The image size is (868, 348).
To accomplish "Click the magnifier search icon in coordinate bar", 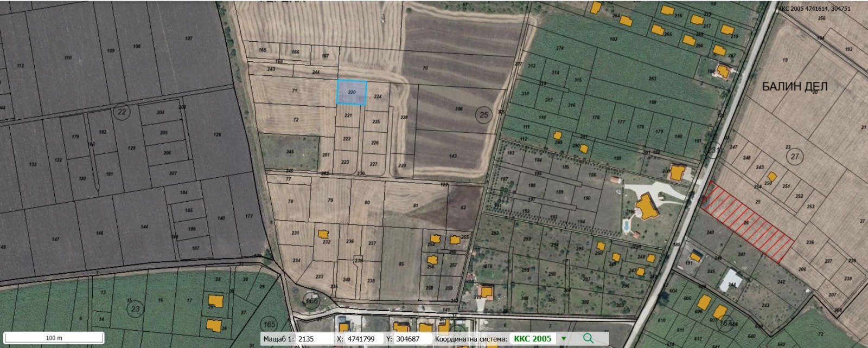I will click(x=588, y=339).
